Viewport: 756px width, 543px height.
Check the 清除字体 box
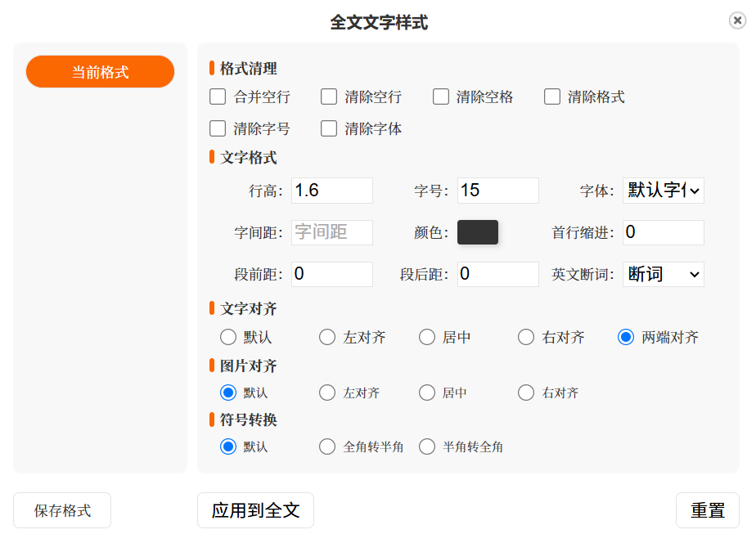[x=329, y=128]
